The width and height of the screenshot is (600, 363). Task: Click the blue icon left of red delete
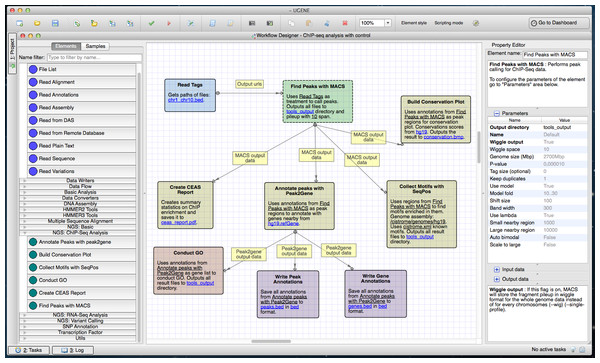point(326,23)
